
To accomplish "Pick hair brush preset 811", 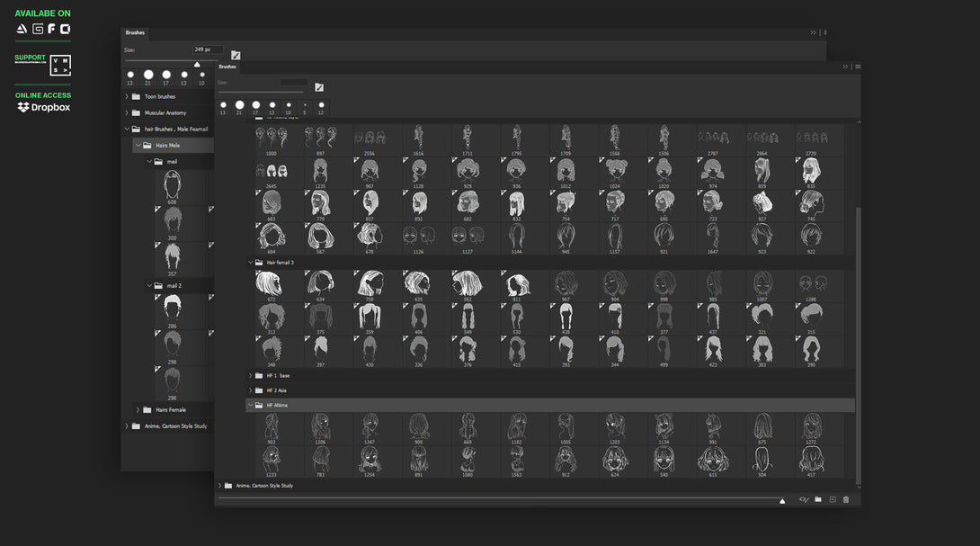I will click(x=517, y=286).
